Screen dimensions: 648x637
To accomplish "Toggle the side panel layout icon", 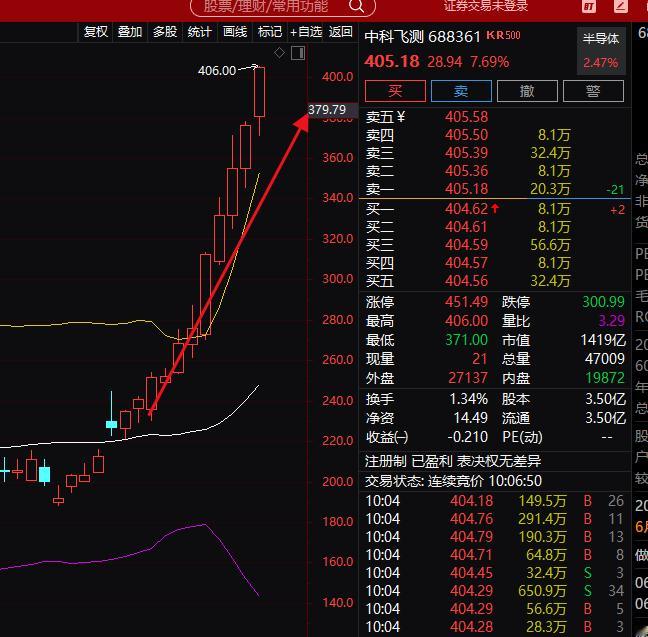I will [x=298, y=53].
